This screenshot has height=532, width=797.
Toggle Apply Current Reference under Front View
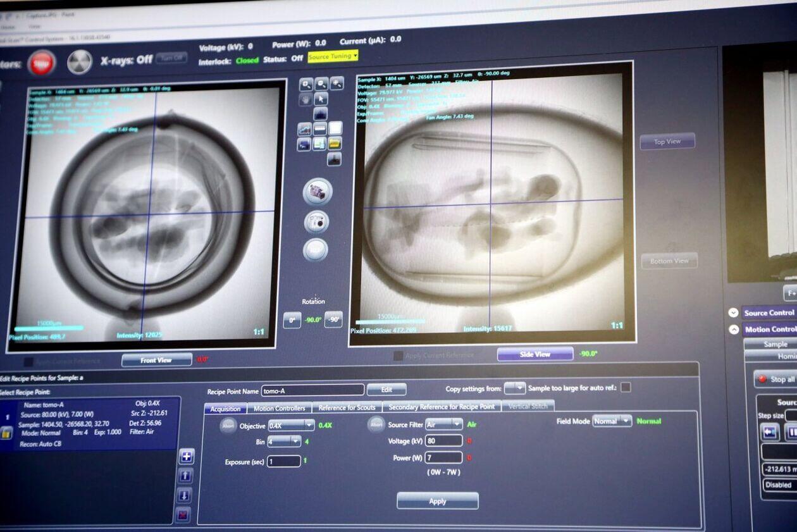pos(28,362)
